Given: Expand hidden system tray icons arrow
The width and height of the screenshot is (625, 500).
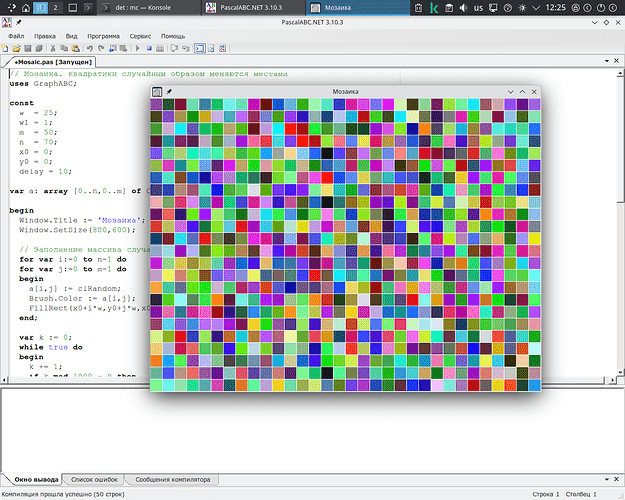Looking at the screenshot, I should click(x=536, y=8).
